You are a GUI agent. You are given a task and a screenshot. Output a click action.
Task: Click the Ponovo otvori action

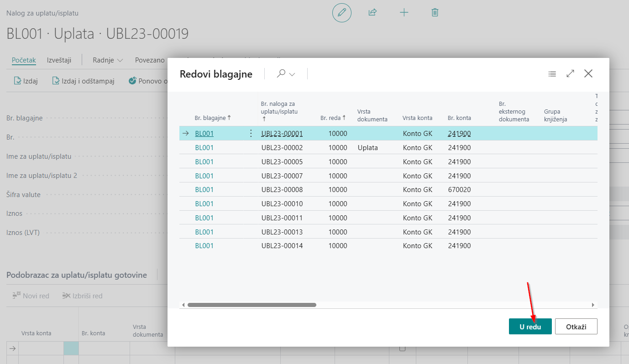[x=148, y=81]
